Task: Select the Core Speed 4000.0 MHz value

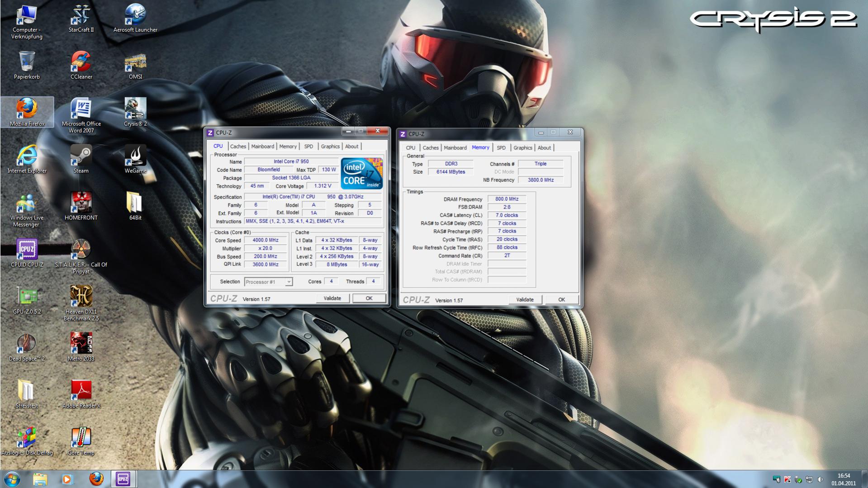Action: [266, 241]
